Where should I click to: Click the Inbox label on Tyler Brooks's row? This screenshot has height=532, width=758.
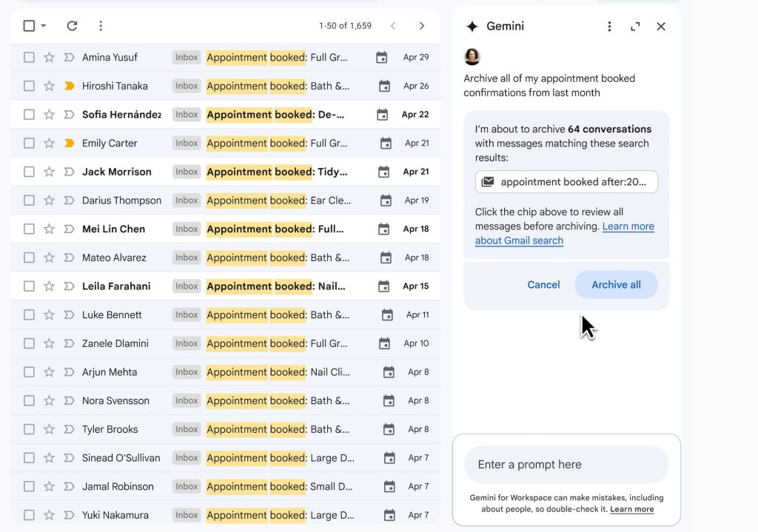pyautogui.click(x=186, y=429)
